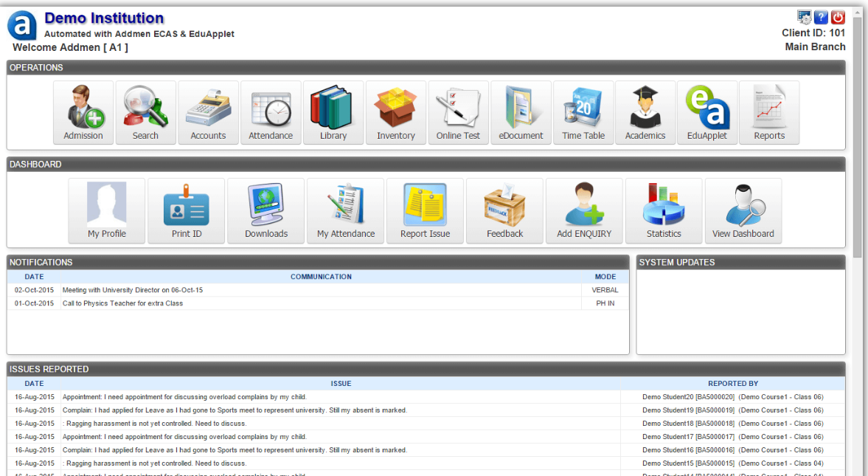Image resolution: width=868 pixels, height=476 pixels.
Task: Open the Inventory module
Action: coord(396,112)
